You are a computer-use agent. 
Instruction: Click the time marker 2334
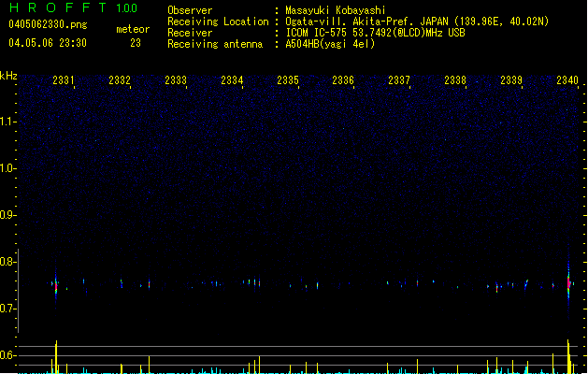232,80
